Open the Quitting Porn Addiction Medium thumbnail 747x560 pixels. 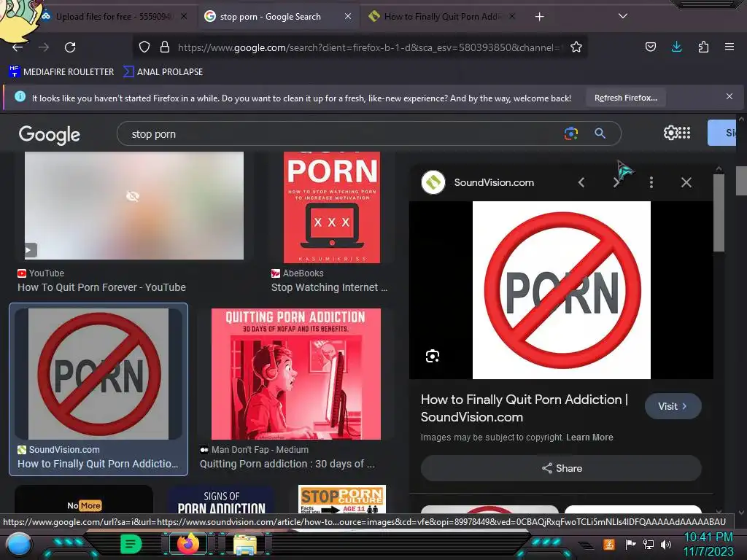pos(296,374)
